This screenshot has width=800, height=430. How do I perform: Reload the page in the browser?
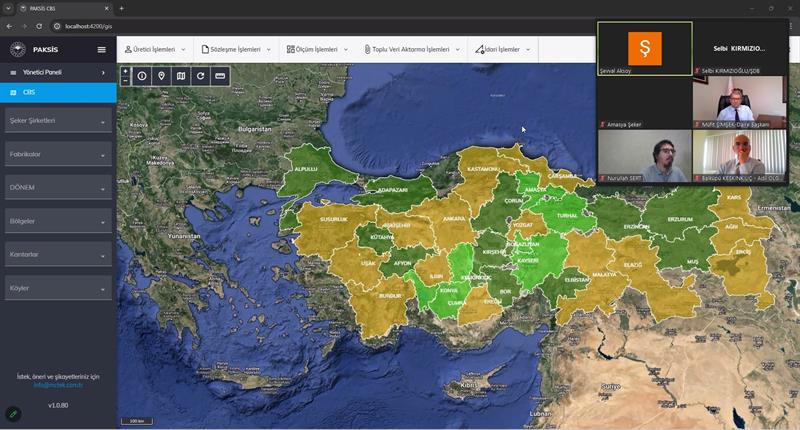click(x=39, y=26)
